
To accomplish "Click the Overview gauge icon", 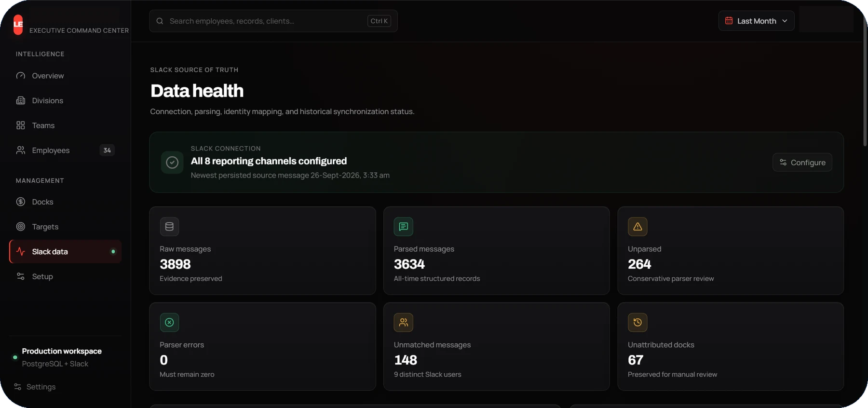I will pos(20,76).
